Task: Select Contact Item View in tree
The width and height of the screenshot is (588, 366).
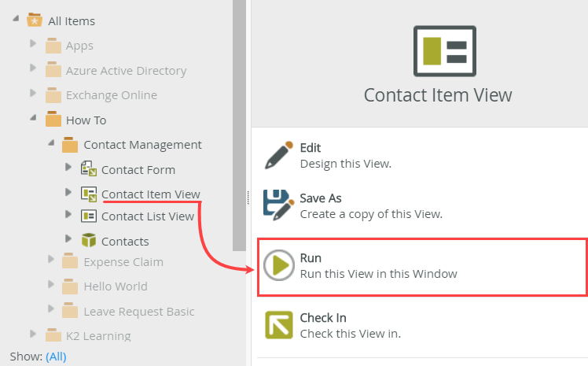Action: (150, 194)
